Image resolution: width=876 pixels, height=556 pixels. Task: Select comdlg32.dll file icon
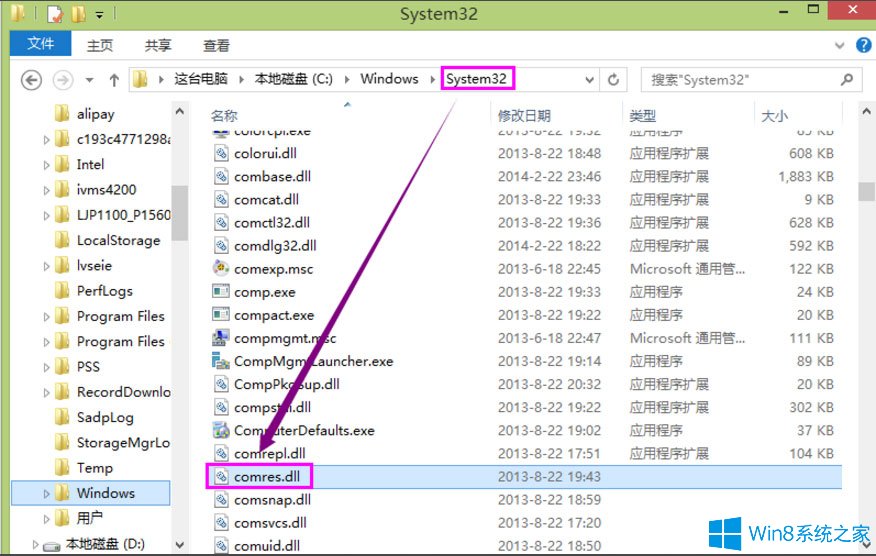[221, 245]
